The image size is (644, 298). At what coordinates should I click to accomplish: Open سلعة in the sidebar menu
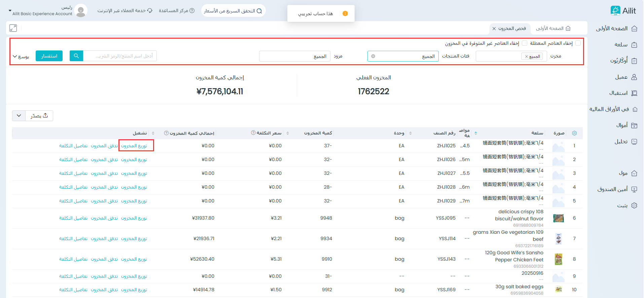click(x=621, y=45)
